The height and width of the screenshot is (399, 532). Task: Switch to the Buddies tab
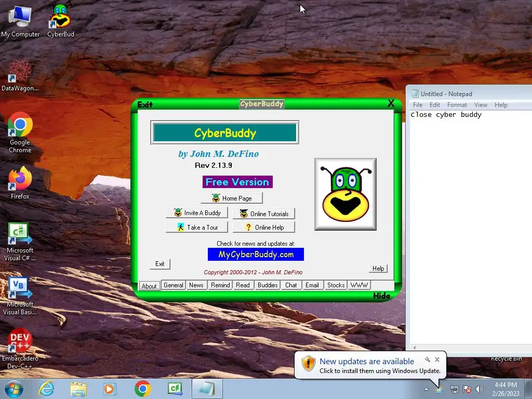coord(268,285)
